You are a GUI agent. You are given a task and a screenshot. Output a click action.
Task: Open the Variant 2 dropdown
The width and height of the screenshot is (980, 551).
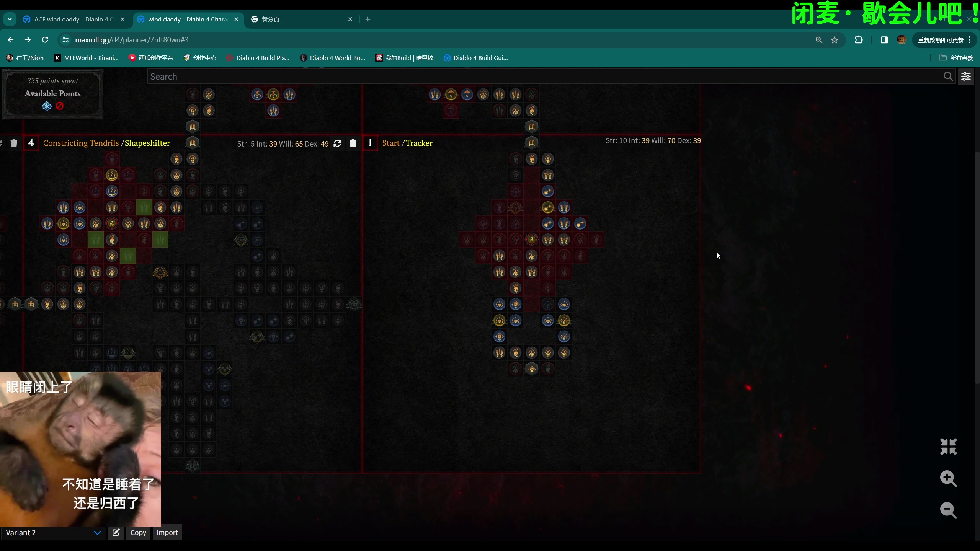tap(53, 533)
